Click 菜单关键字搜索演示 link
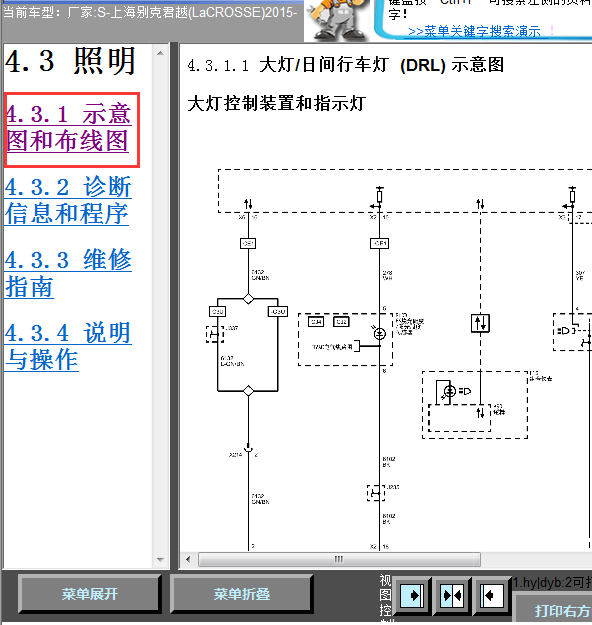This screenshot has height=625, width=592. (x=474, y=31)
